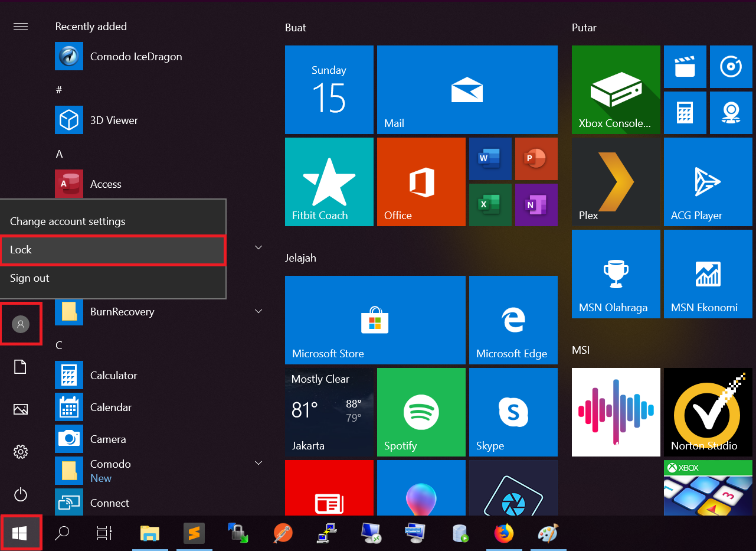Screen dimensions: 756x551
Task: Open the Office tile
Action: tap(421, 182)
